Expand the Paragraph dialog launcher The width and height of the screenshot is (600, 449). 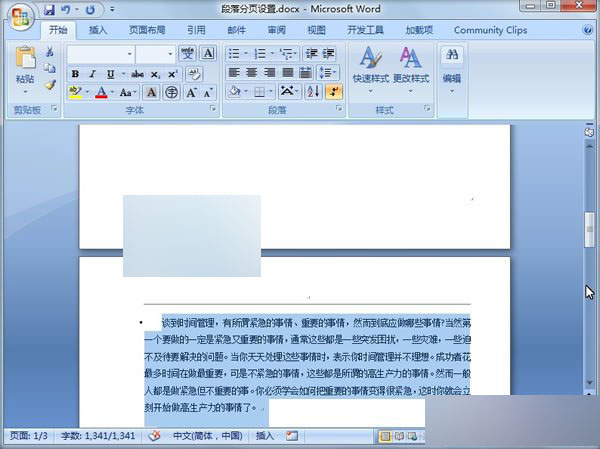tap(337, 109)
